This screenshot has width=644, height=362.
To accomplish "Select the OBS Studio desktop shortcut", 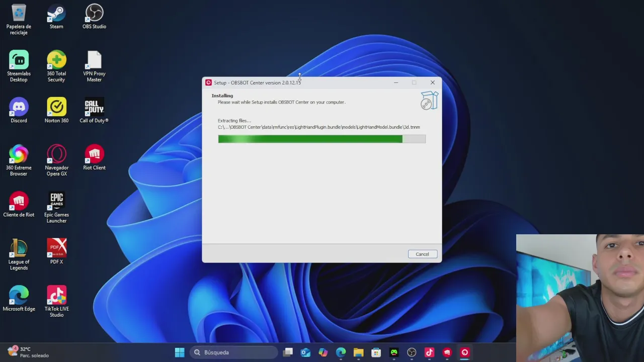I will pos(94,17).
